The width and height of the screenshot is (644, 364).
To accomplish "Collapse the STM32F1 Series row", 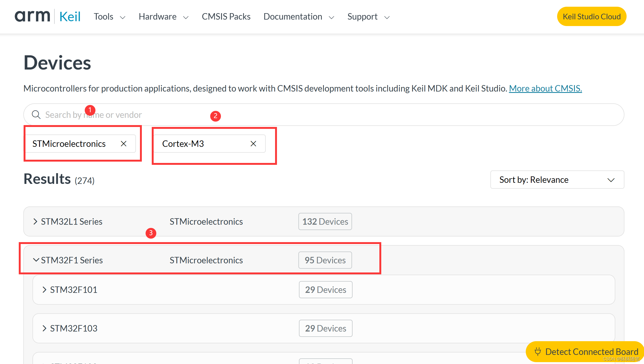I will [36, 260].
